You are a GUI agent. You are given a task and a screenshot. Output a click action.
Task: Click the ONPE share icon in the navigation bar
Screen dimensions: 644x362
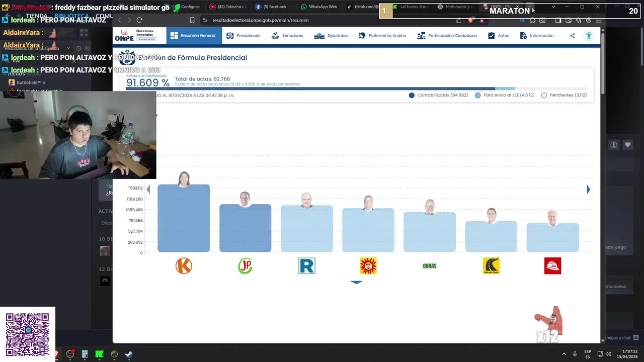[x=572, y=36]
